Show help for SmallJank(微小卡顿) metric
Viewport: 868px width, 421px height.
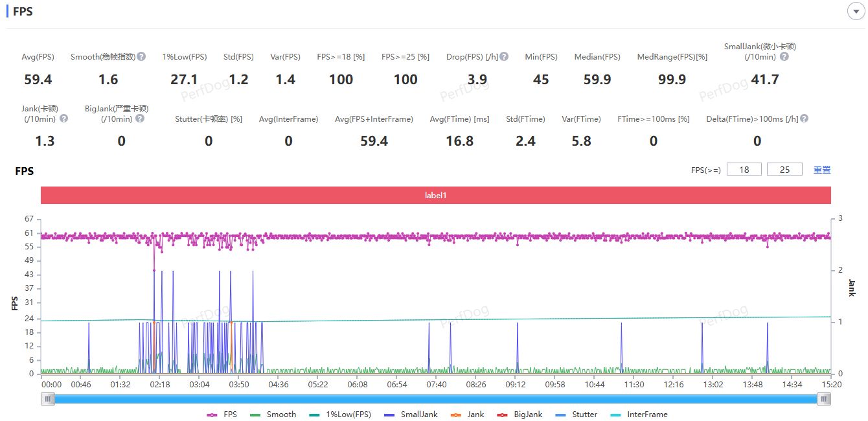pyautogui.click(x=784, y=56)
